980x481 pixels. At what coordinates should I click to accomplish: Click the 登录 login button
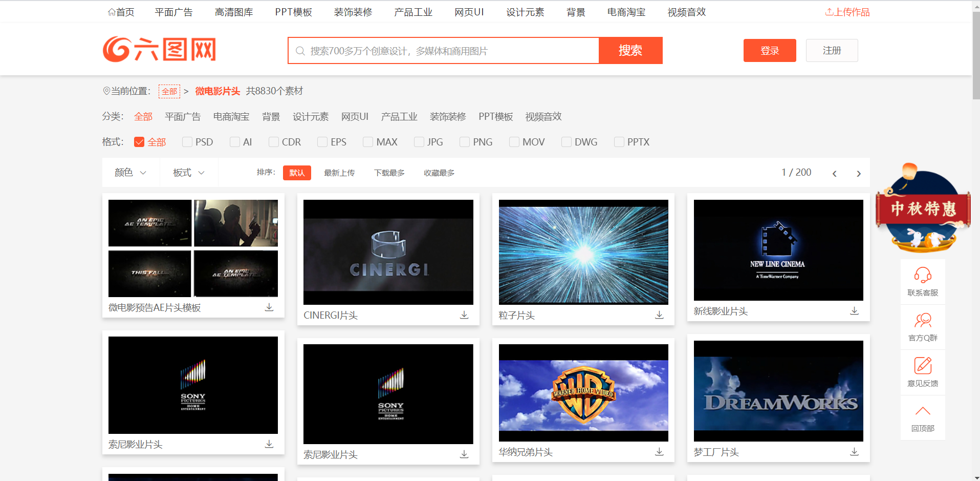click(769, 50)
